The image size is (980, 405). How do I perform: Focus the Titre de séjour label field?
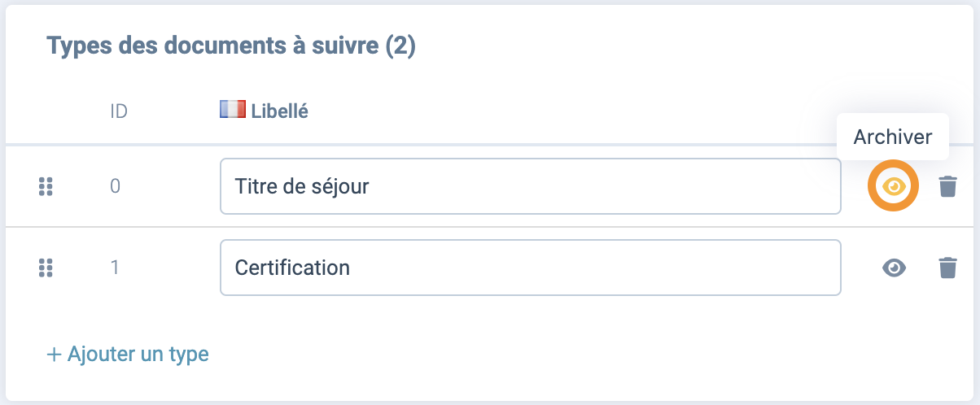click(530, 186)
